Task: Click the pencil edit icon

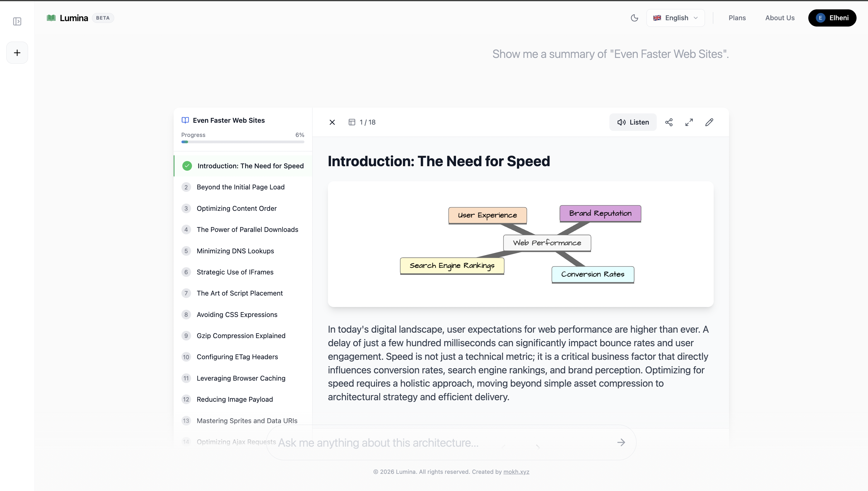Action: coord(709,122)
